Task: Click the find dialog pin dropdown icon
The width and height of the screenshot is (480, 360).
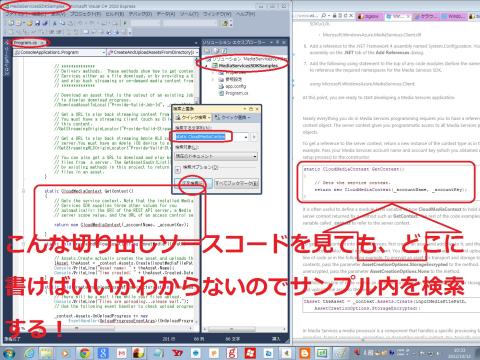Action: tap(245, 109)
